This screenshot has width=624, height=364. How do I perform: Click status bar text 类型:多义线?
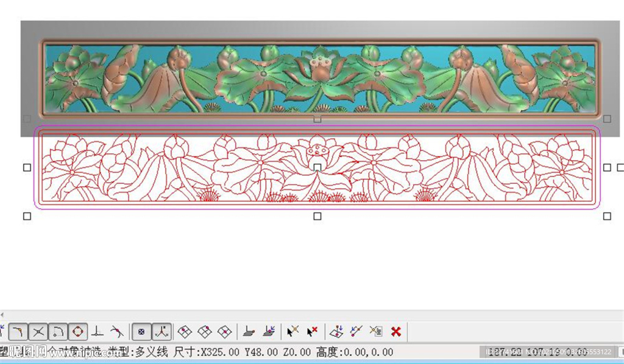click(138, 352)
